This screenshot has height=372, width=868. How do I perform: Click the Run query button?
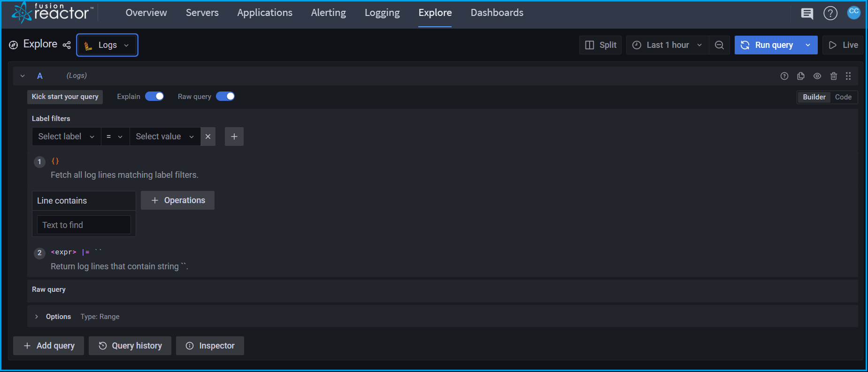(767, 45)
